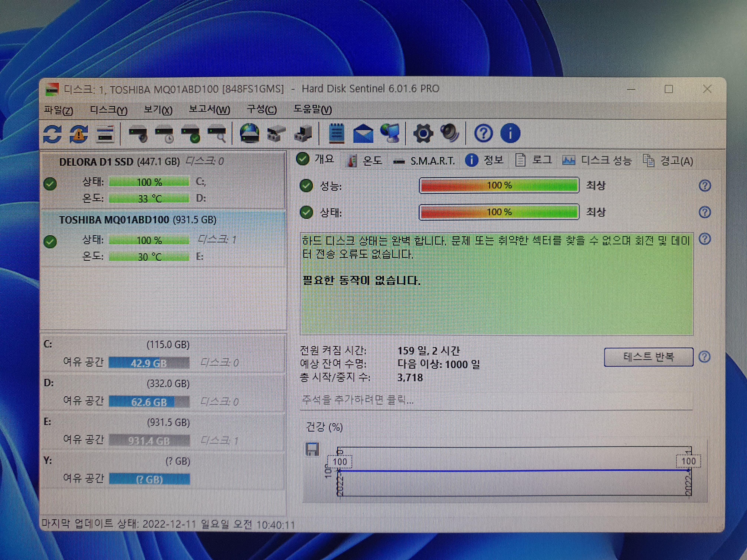Open the 도움말(V) menu
This screenshot has height=560, width=747.
coord(313,109)
